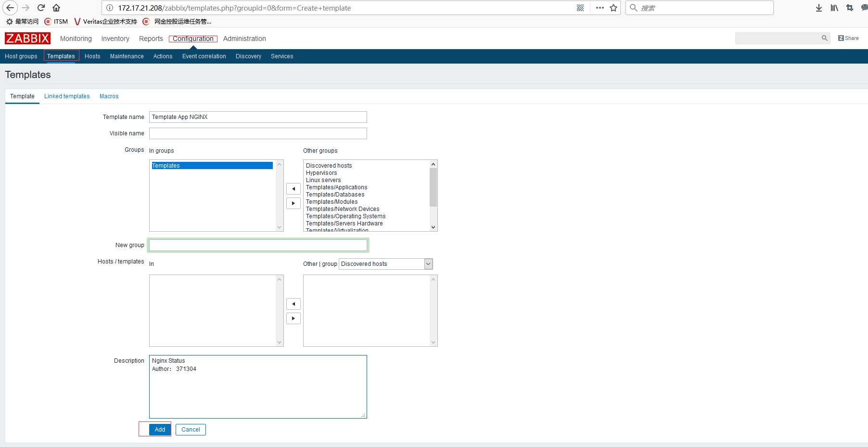Screen dimensions: 868x447
Task: Reload the page with refresh icon
Action: (x=41, y=8)
